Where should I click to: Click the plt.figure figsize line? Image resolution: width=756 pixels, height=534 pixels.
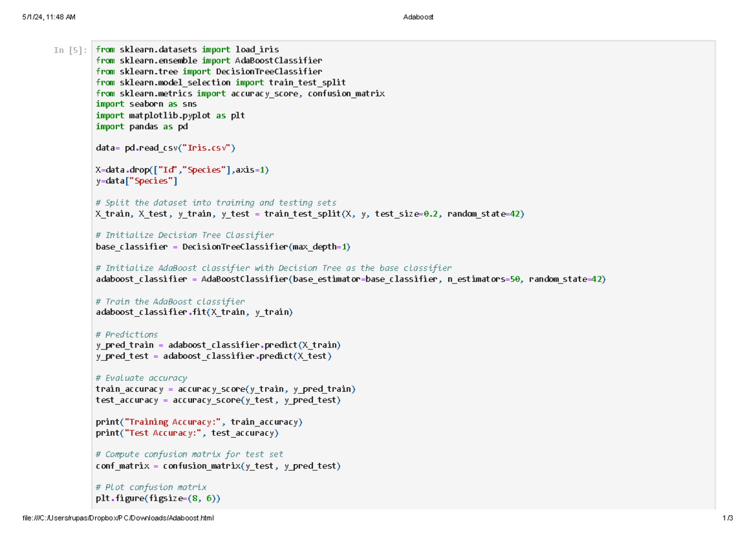coord(157,498)
